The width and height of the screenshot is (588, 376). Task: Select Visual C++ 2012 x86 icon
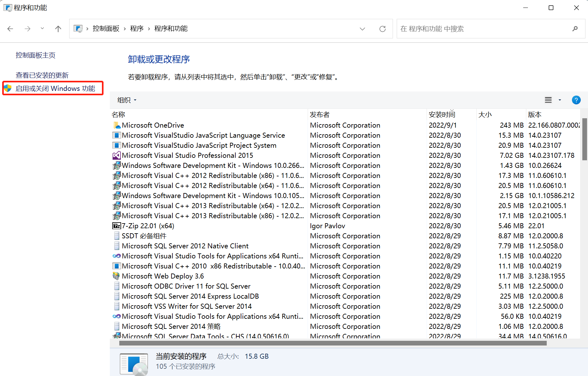click(x=117, y=175)
